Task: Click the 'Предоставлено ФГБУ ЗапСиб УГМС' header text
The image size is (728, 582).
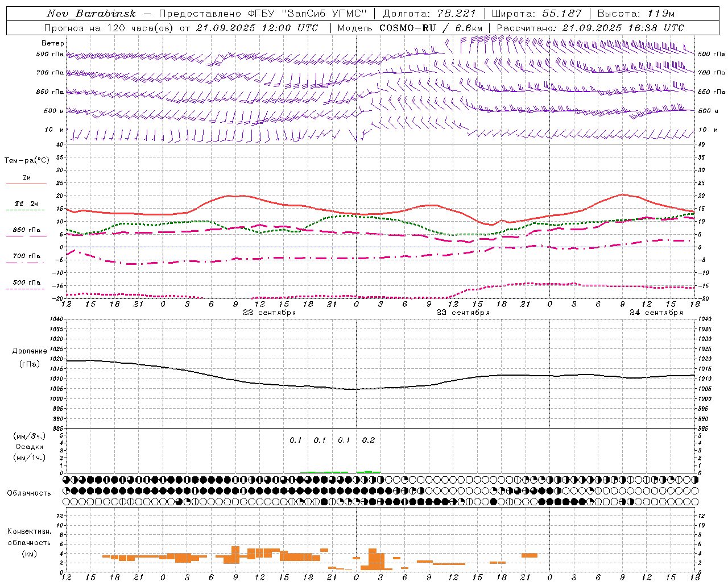Action: 263,14
